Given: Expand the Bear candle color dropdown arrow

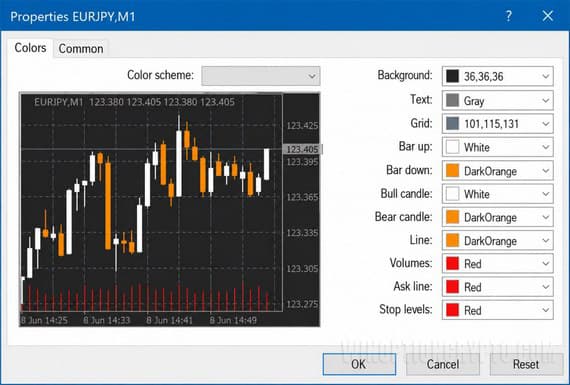Looking at the screenshot, I should tap(545, 217).
